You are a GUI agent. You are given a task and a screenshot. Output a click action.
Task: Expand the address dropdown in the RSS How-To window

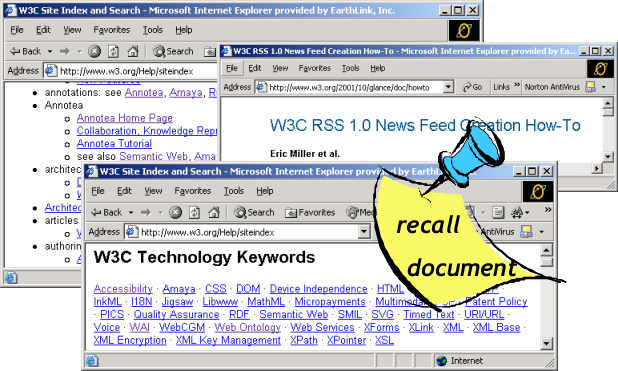448,87
